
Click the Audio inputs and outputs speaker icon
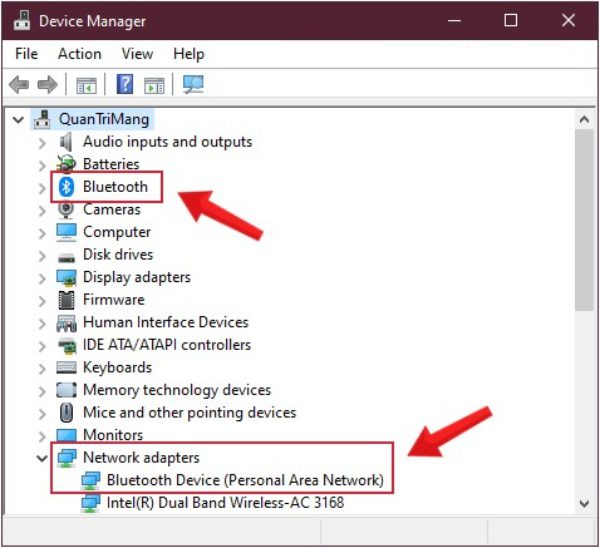coord(66,142)
